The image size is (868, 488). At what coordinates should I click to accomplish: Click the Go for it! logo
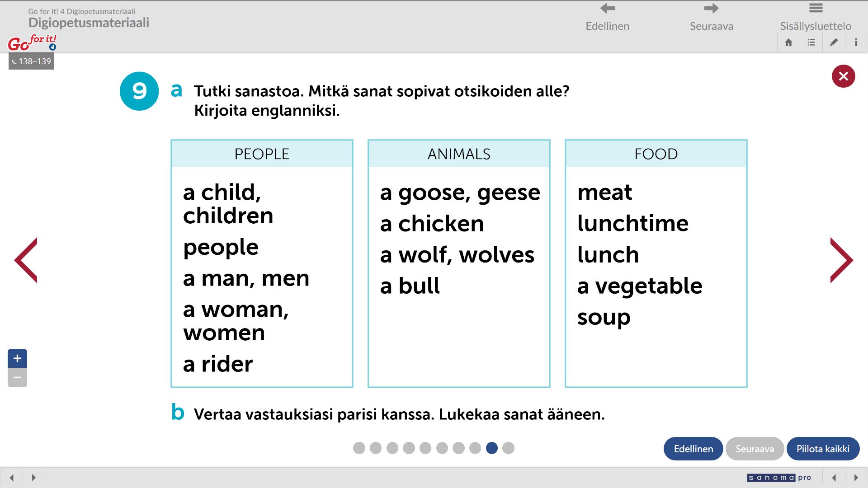pos(32,43)
